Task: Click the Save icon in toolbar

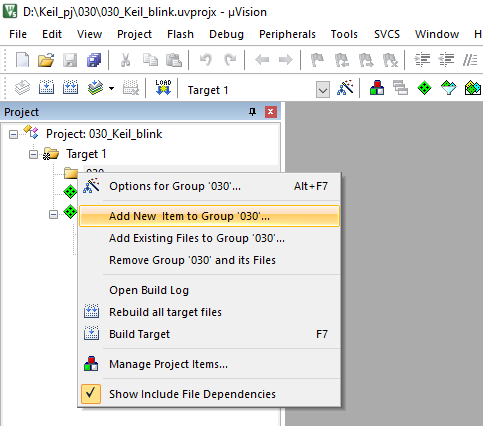Action: tap(70, 60)
